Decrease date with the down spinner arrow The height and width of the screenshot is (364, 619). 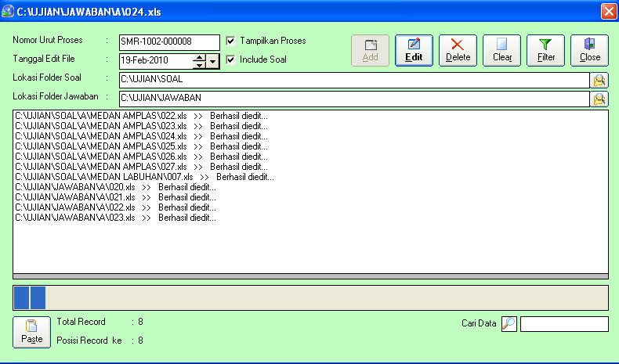[x=199, y=65]
